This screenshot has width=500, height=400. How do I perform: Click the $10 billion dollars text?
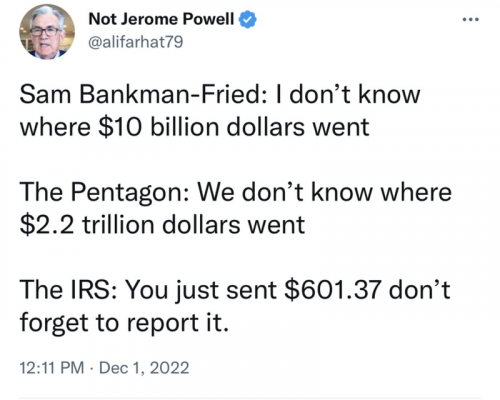click(x=202, y=127)
